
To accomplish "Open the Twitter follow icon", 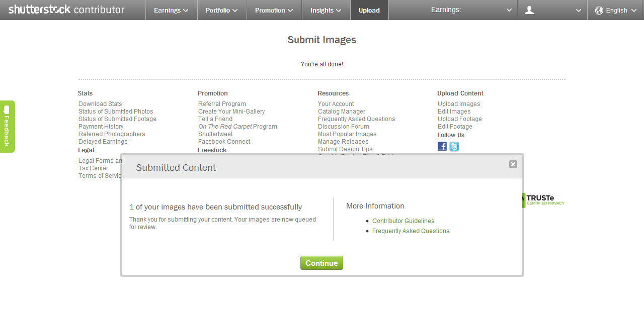I will 454,146.
